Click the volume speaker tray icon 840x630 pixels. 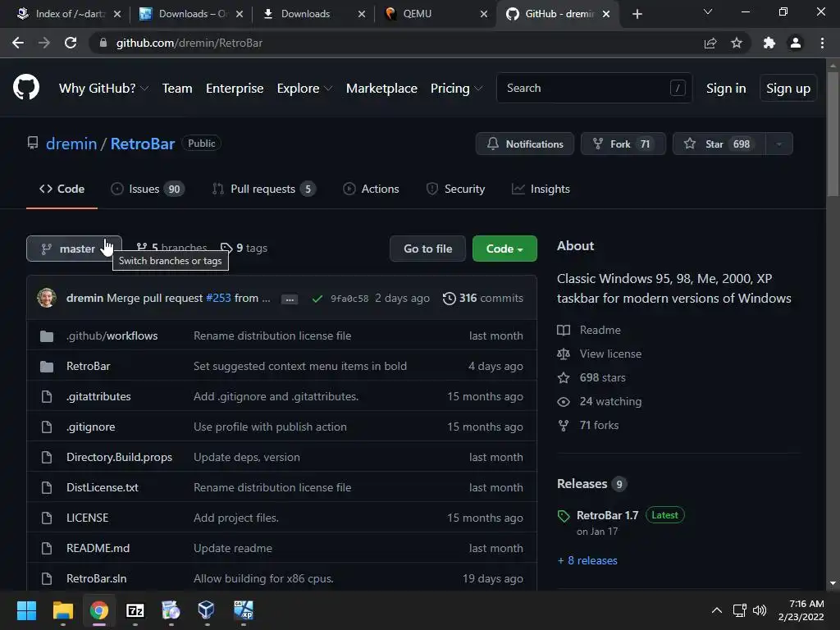(x=760, y=610)
